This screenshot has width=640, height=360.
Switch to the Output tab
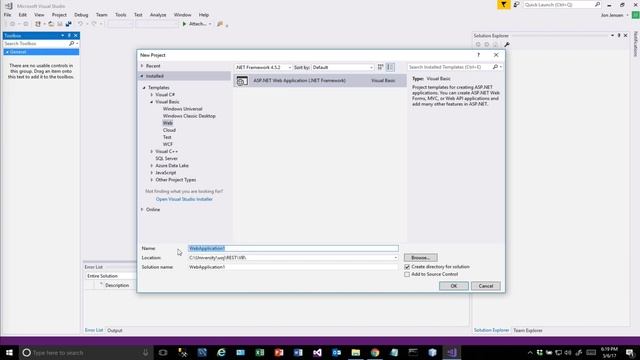coord(115,330)
